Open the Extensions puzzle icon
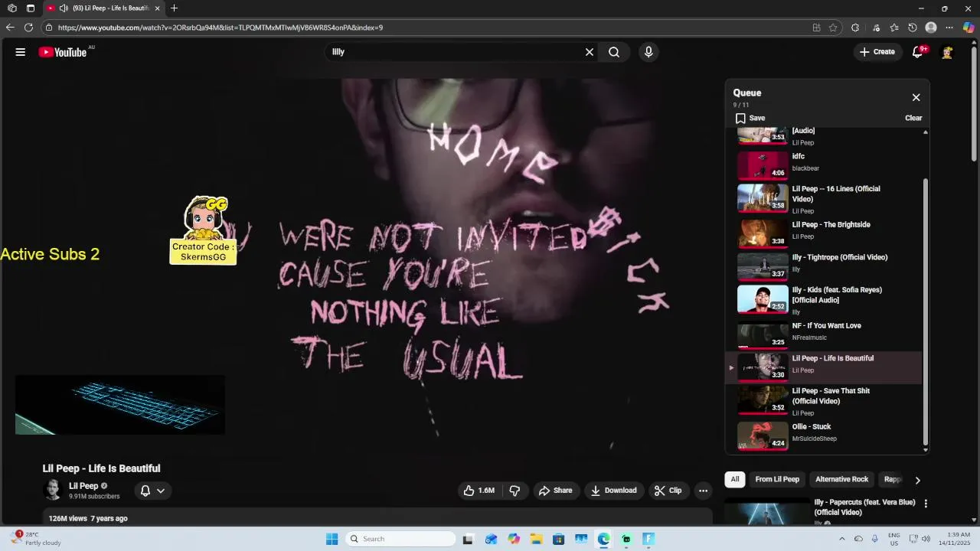Viewport: 980px width, 551px height. [855, 28]
